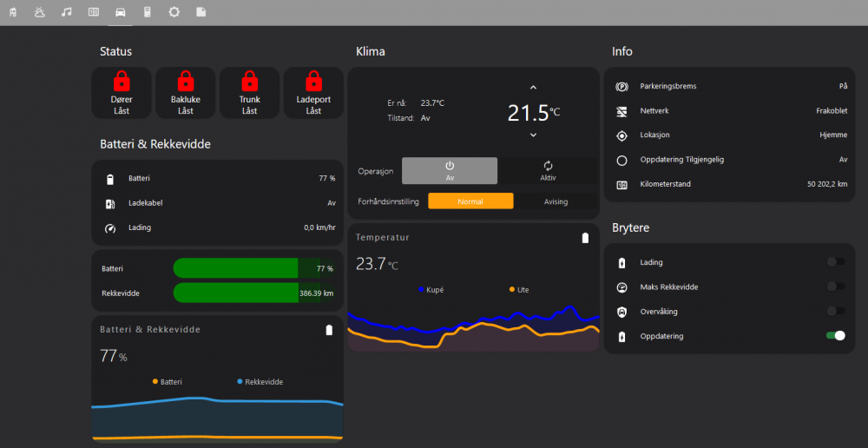Image resolution: width=868 pixels, height=448 pixels.
Task: Set climate operation to Aktiv
Action: coord(548,171)
